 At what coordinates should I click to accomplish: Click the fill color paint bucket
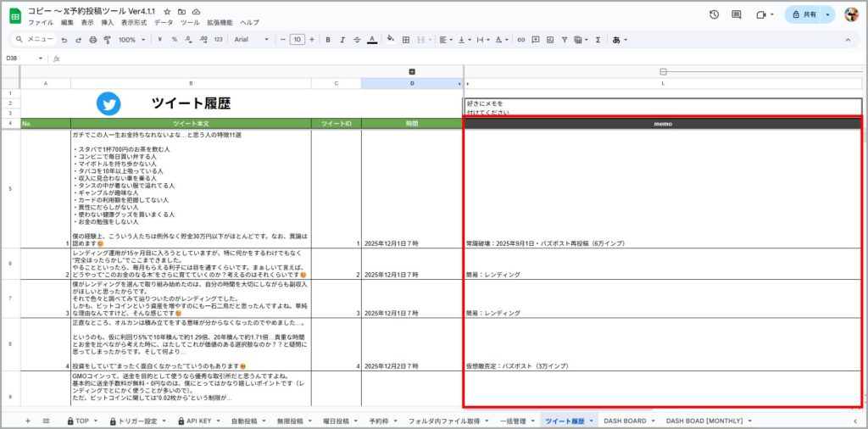[x=390, y=40]
